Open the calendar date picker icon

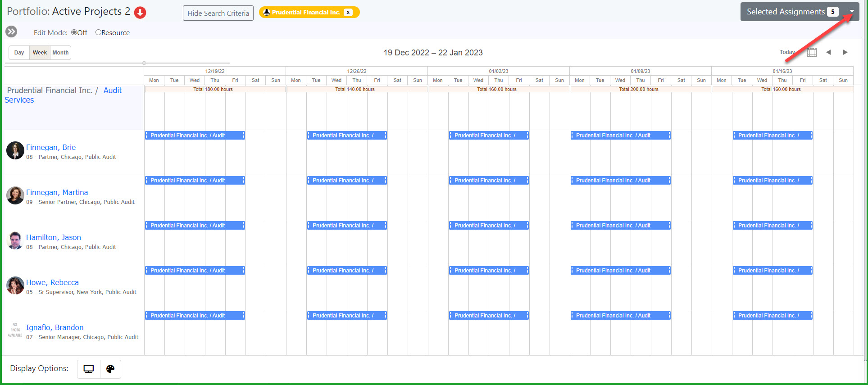pos(812,52)
